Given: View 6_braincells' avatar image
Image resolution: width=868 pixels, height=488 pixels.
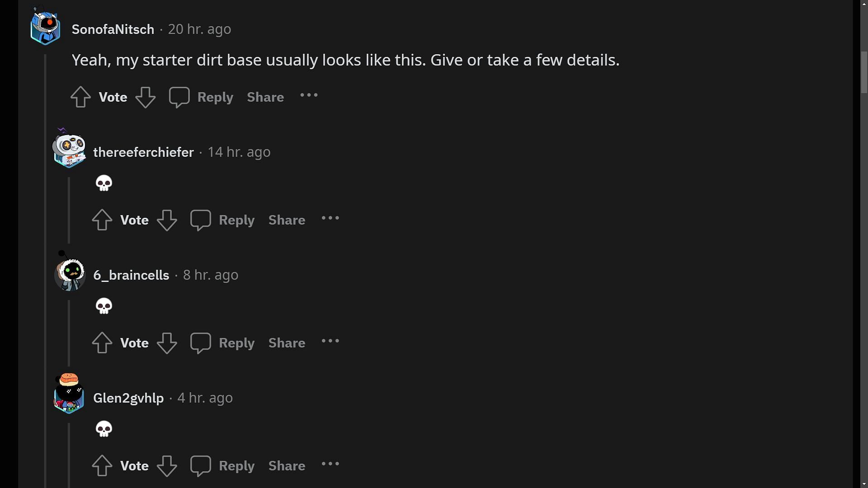Looking at the screenshot, I should pos(70,274).
